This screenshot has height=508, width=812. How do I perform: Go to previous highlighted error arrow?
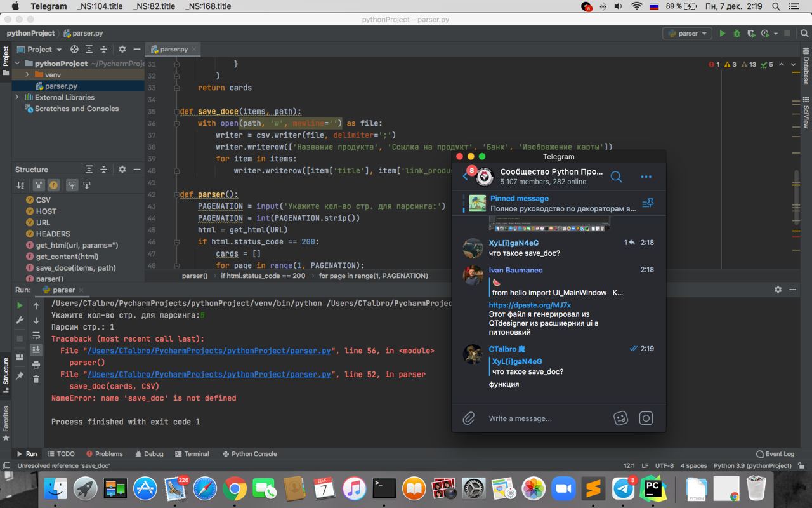782,64
